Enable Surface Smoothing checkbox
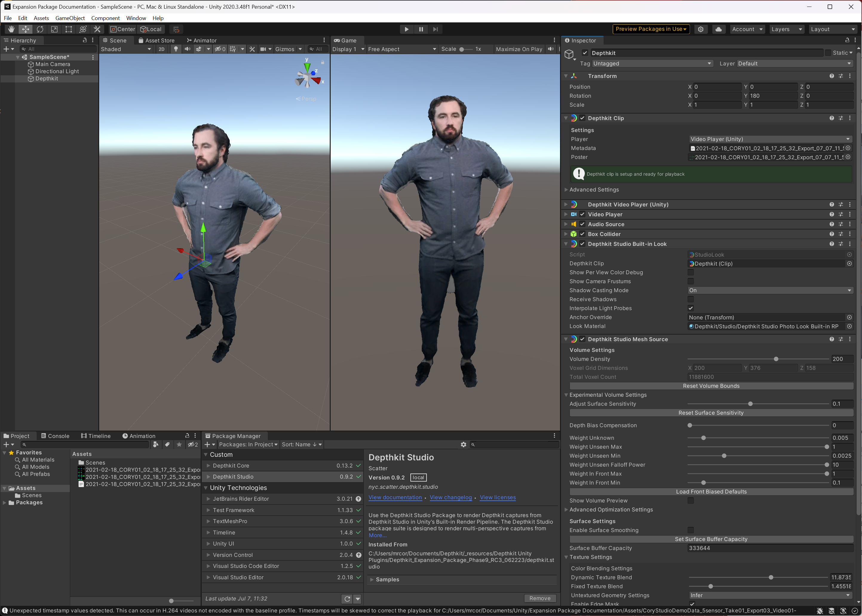 click(x=691, y=530)
